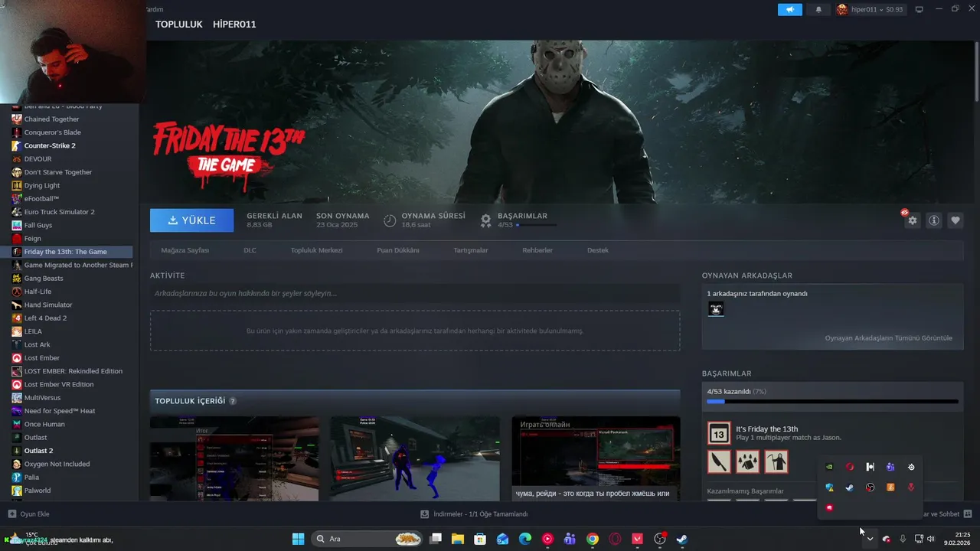Open the DLC tab
The height and width of the screenshot is (551, 980).
click(x=250, y=250)
